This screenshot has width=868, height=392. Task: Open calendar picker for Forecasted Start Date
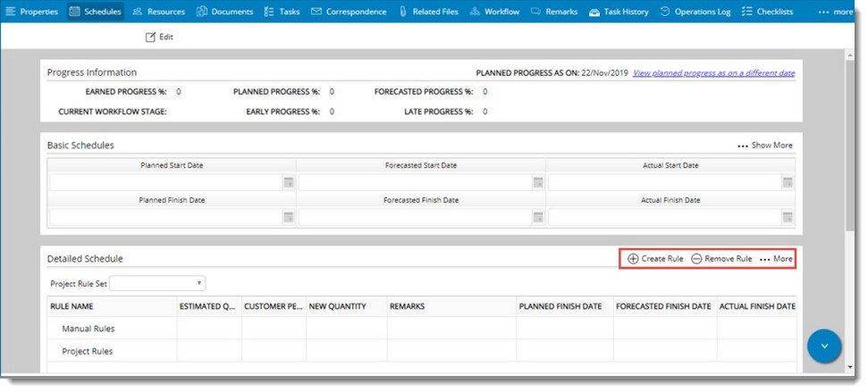[x=538, y=182]
